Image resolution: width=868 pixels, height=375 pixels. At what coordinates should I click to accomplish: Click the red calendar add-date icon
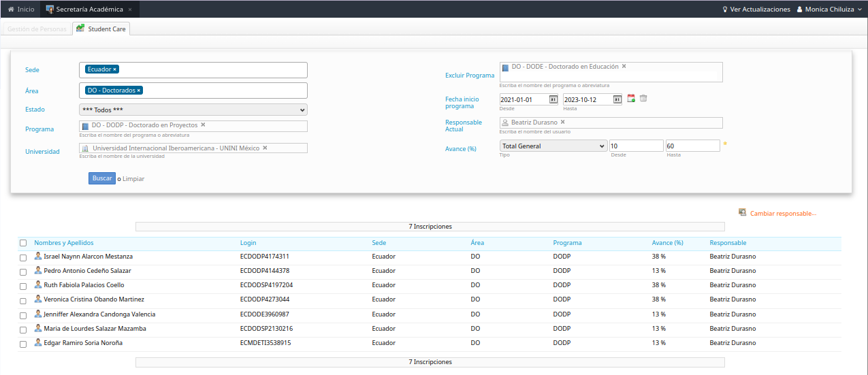631,99
